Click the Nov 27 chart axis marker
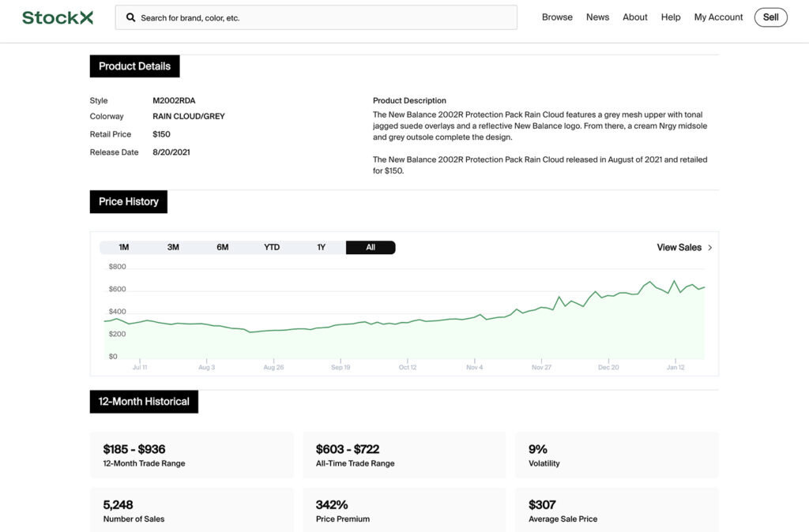This screenshot has width=809, height=532. (541, 367)
